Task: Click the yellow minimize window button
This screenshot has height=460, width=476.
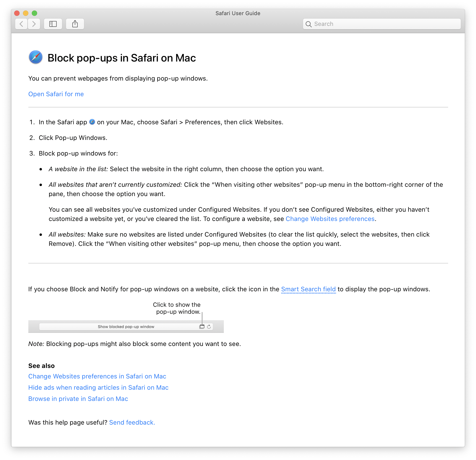Action: [26, 13]
